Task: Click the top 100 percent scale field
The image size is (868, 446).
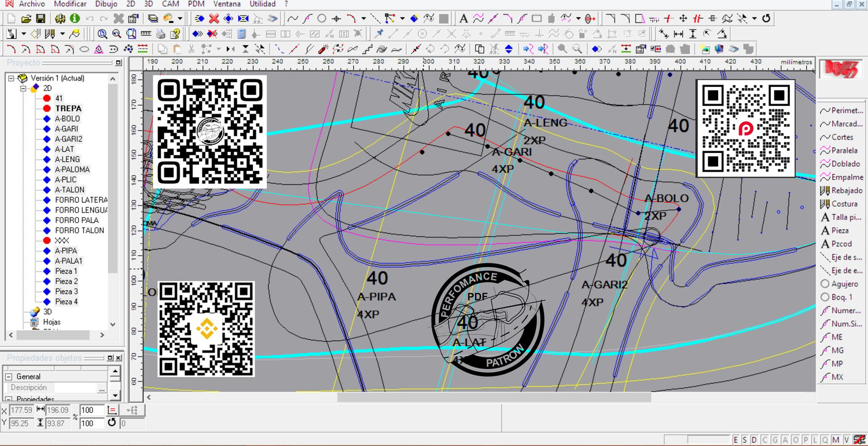Action: pos(91,410)
